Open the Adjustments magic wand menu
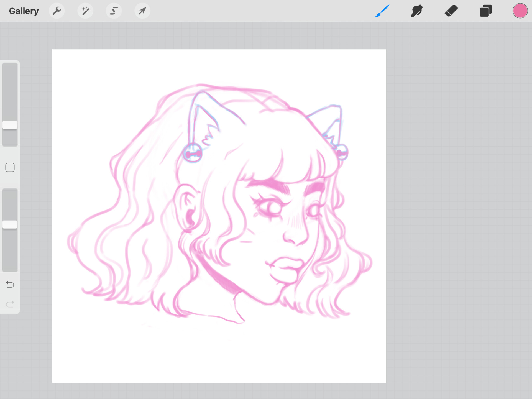 click(85, 11)
